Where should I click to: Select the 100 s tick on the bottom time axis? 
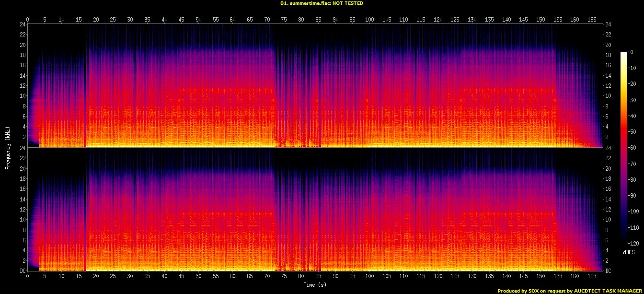pos(369,277)
